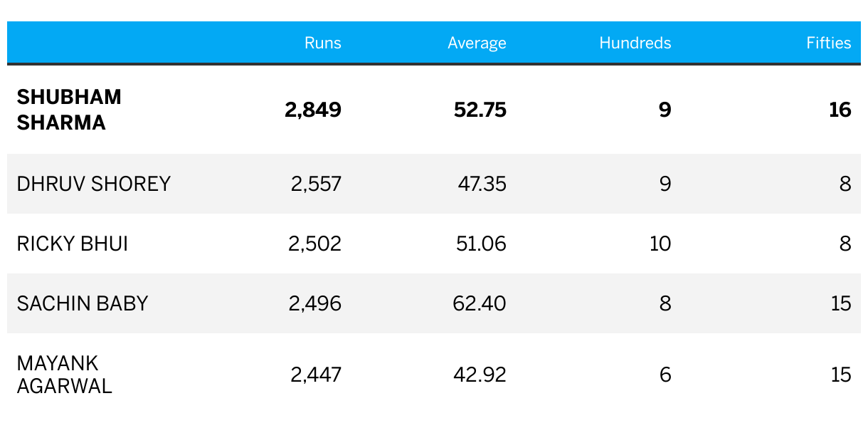Click Dhruv Shorey's 2,557 runs cell
The height and width of the screenshot is (423, 868).
[x=316, y=184]
